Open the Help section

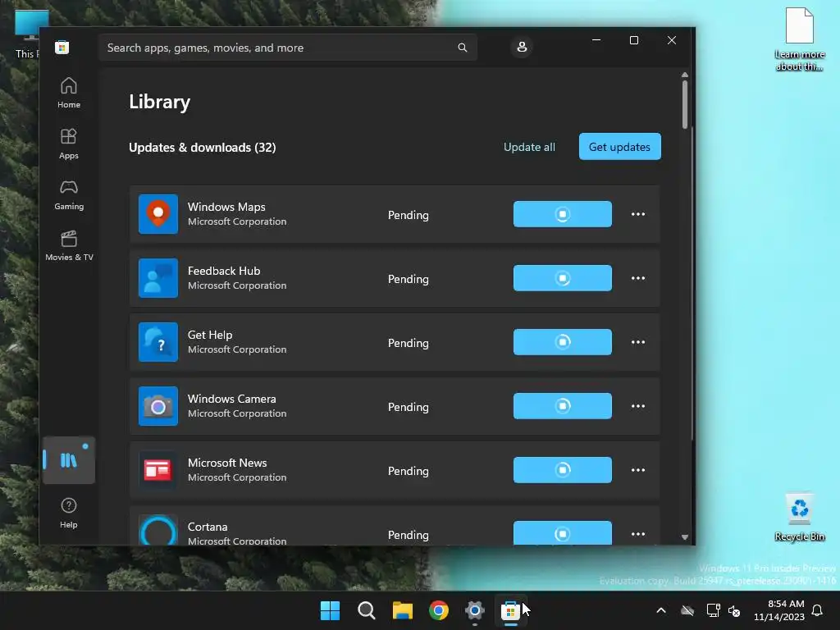coord(69,514)
